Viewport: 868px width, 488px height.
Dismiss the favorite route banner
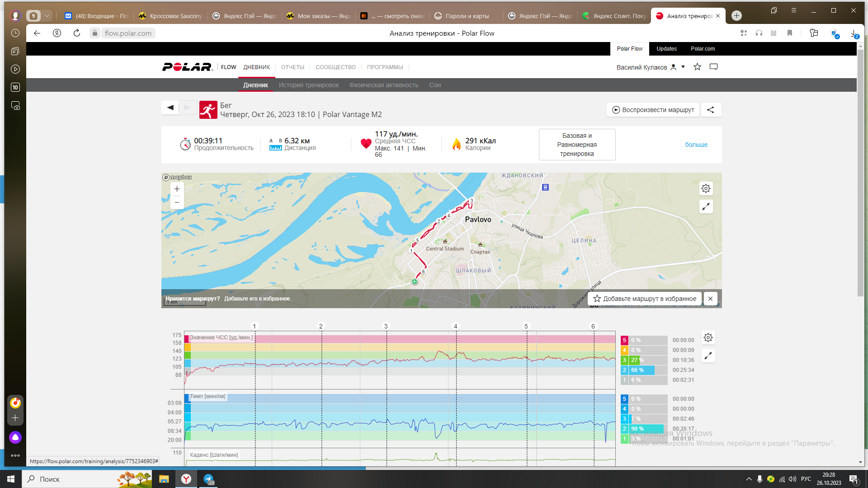[711, 299]
